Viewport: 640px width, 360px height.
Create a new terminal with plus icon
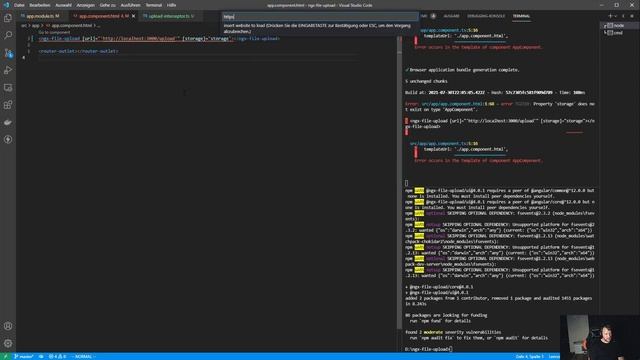point(610,16)
